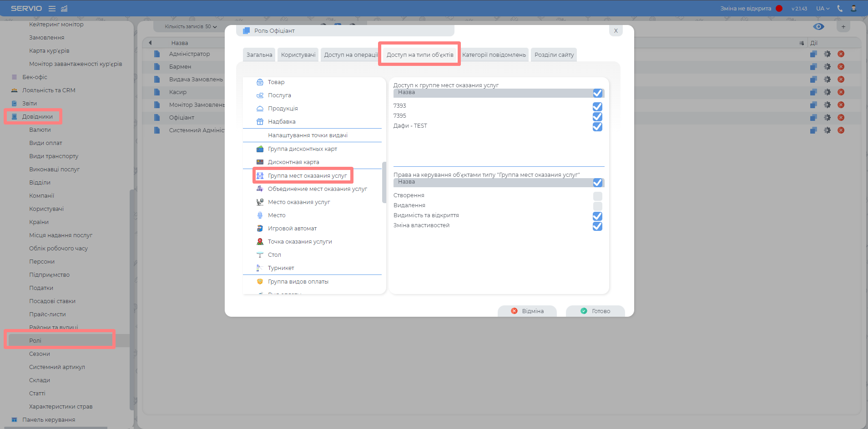Click the red delete icon for Адміністратор row
Viewport: 868px width, 429px height.
pos(841,54)
